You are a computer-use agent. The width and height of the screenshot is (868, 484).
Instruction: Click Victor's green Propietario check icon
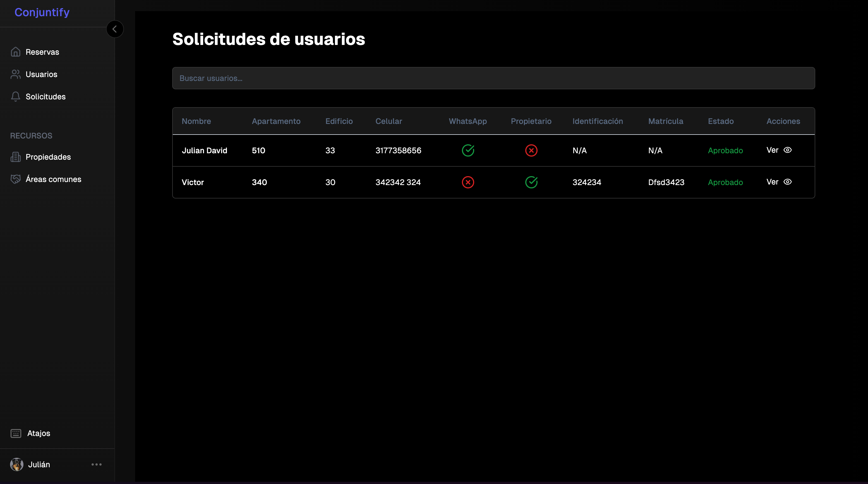point(531,182)
